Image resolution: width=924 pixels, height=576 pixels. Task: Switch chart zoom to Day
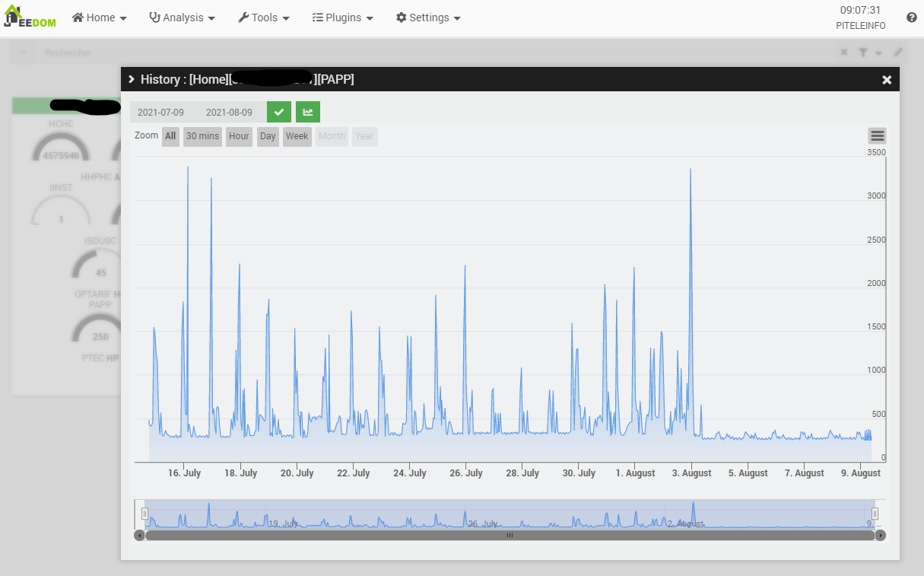click(x=268, y=136)
